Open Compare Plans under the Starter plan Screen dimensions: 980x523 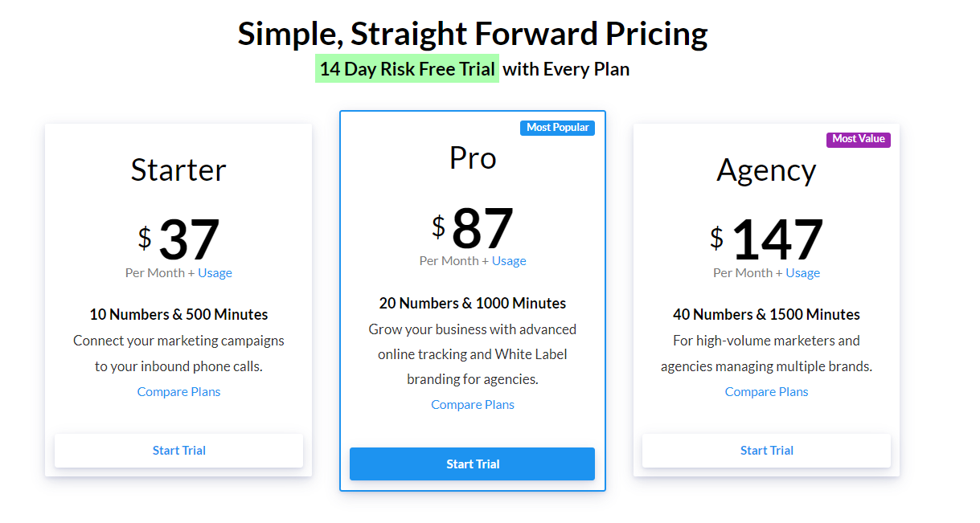pos(178,391)
